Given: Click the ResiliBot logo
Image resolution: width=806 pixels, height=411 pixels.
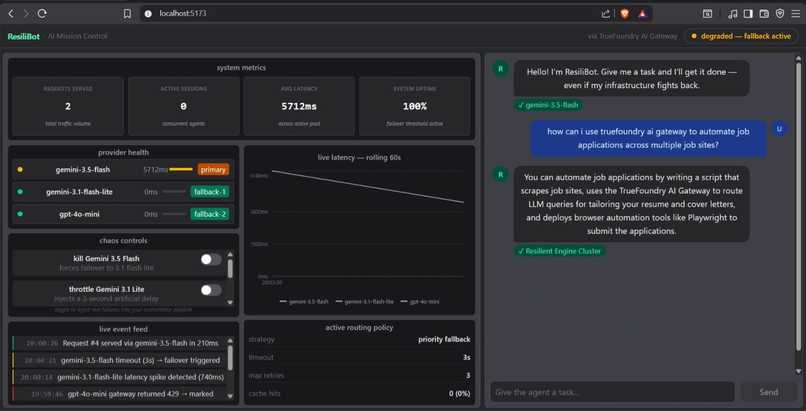Looking at the screenshot, I should click(24, 36).
